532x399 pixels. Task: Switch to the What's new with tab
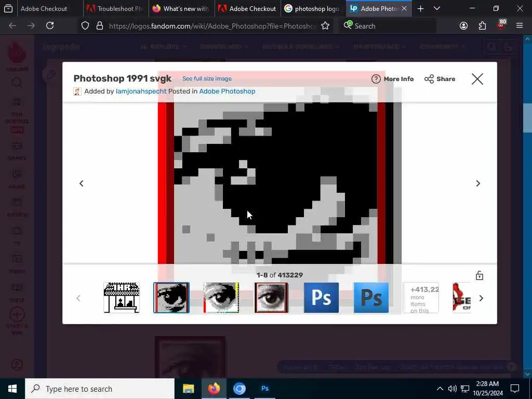(x=181, y=8)
